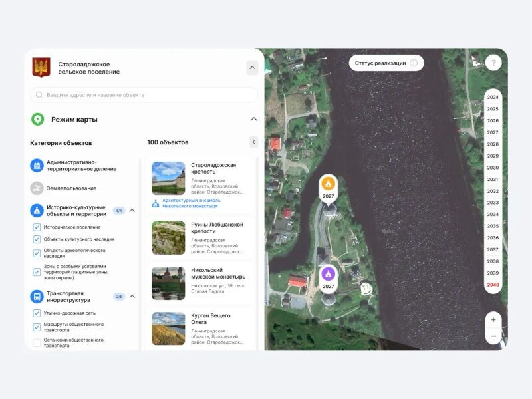Click the orange 2027 map marker
532x399 pixels.
328,184
